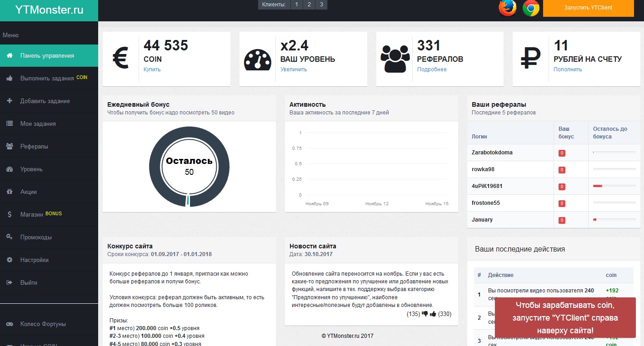Click the thumbs-up icon under the site news
Viewport: 644px width, 346px height.
click(x=433, y=314)
